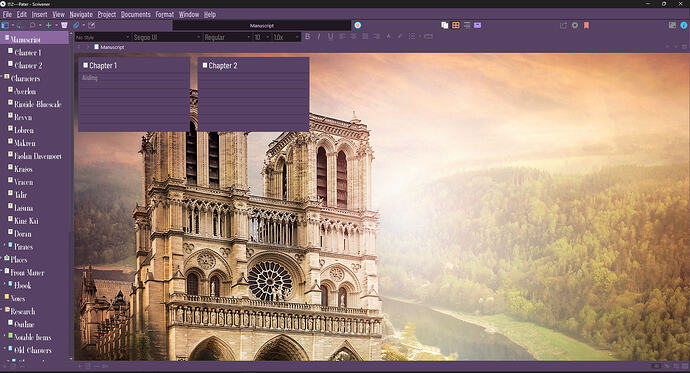Click the Quick Reference edit icon
Image resolution: width=690 pixels, height=373 pixels.
92,26
